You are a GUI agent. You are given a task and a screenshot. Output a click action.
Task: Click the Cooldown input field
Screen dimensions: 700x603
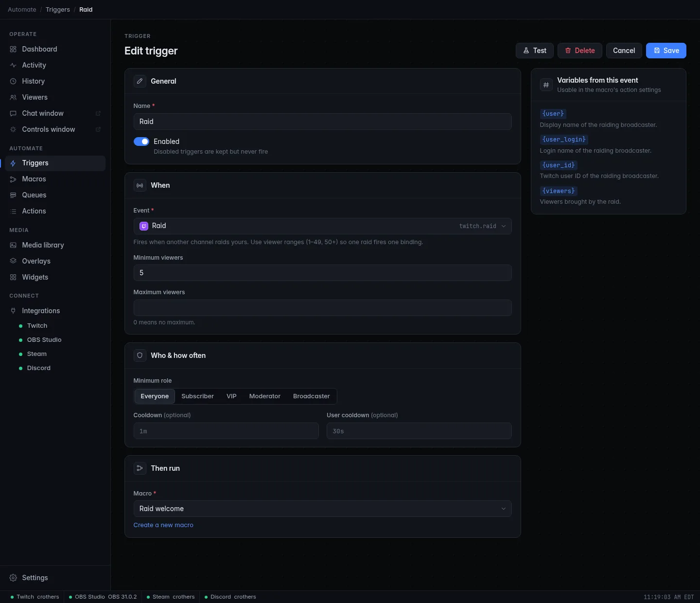(226, 431)
